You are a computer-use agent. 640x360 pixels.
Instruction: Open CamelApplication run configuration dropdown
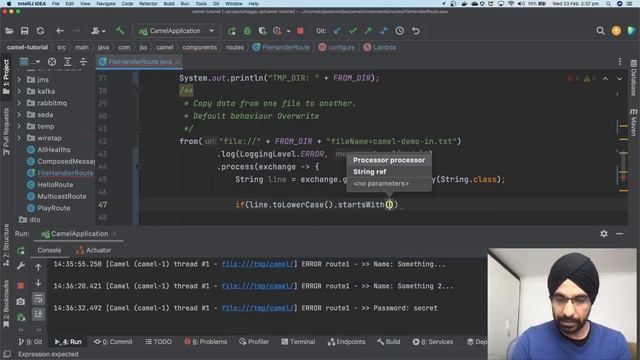[176, 31]
